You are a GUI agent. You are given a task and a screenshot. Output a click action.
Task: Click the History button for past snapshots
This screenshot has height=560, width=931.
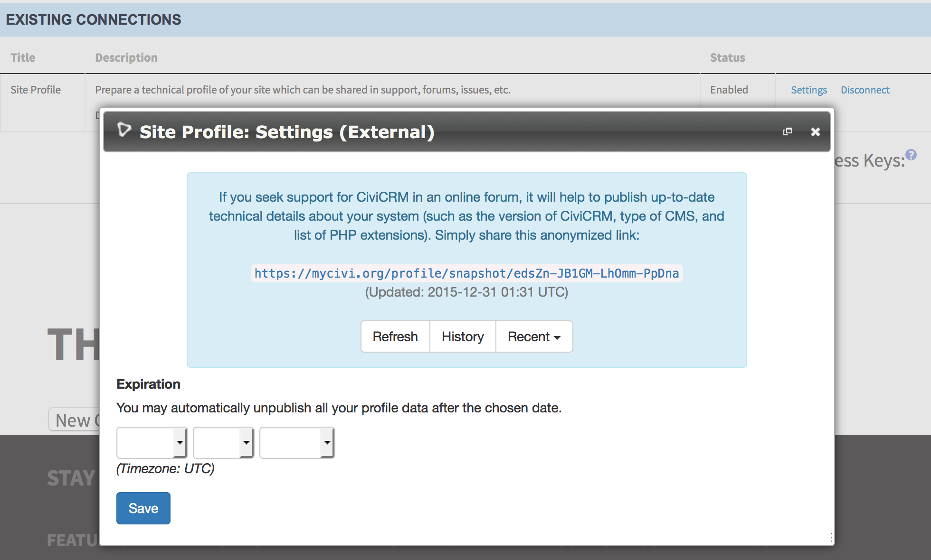463,336
